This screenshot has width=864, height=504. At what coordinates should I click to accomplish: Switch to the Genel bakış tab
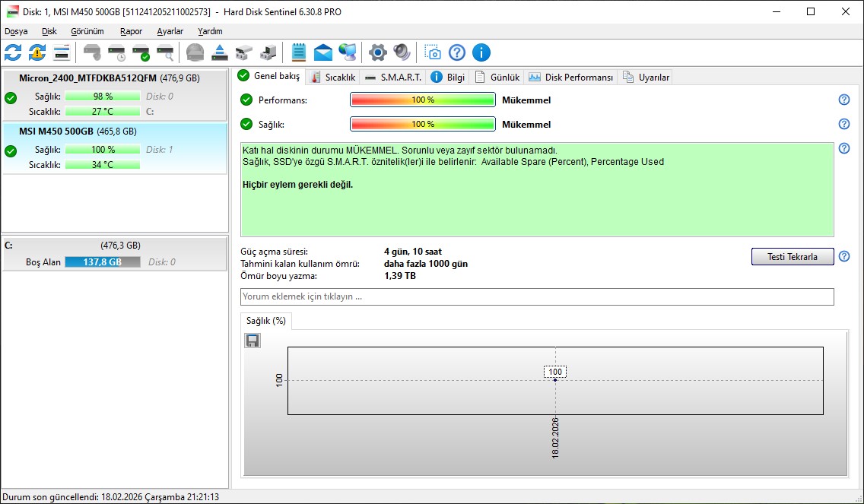tap(269, 76)
